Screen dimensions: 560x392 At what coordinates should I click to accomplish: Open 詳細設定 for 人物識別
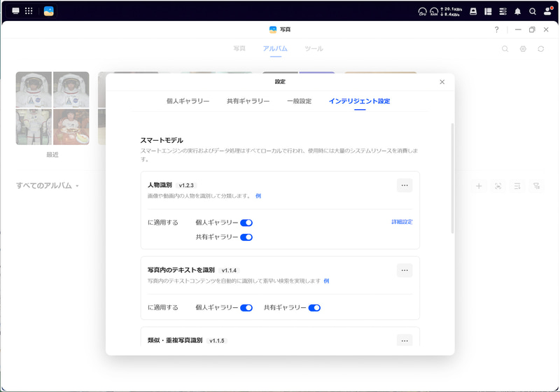tap(402, 222)
